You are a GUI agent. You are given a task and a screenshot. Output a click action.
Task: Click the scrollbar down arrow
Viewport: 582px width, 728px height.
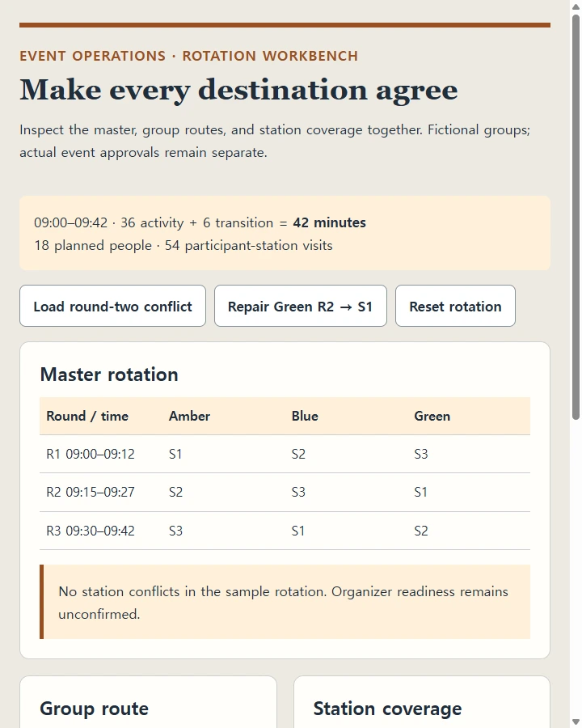point(576,722)
